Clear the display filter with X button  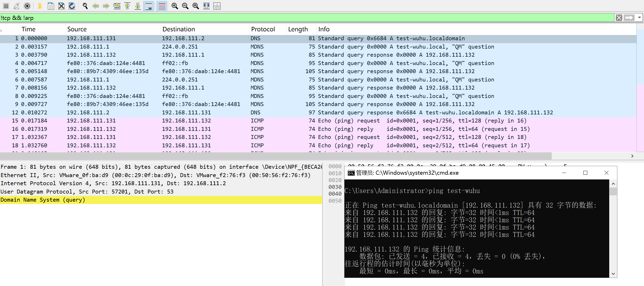tap(619, 17)
